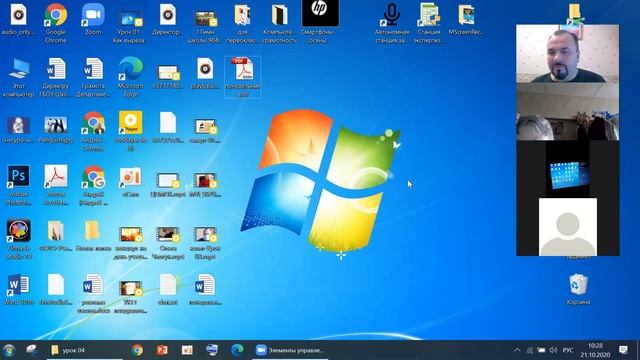Open PowerPoint from the taskbar
Screen dimensions: 640x360
point(162,350)
